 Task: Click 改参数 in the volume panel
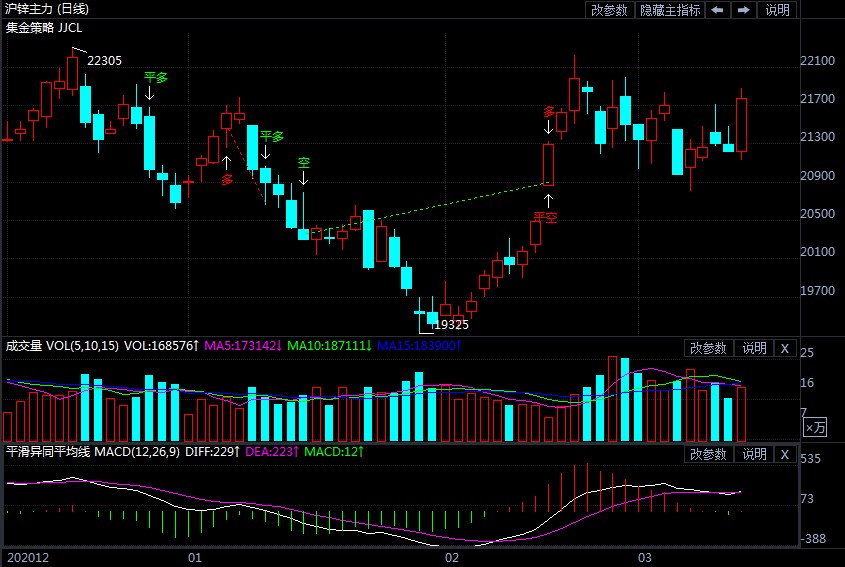tap(708, 349)
